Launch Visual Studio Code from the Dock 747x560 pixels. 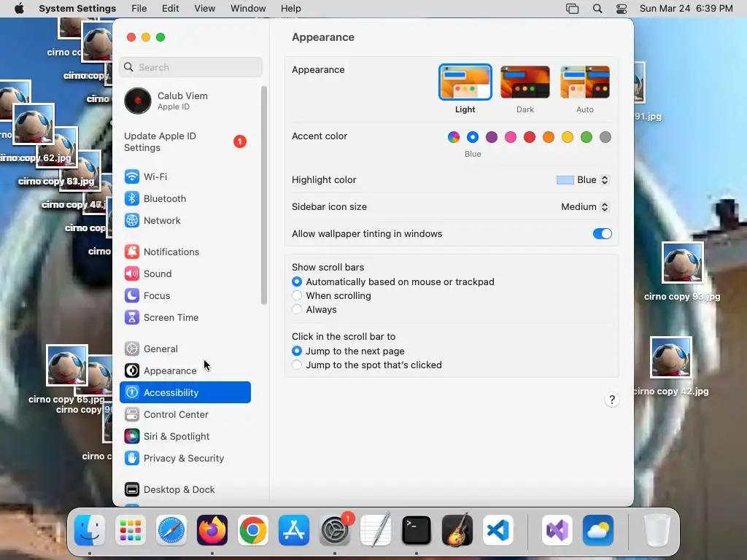tap(498, 530)
